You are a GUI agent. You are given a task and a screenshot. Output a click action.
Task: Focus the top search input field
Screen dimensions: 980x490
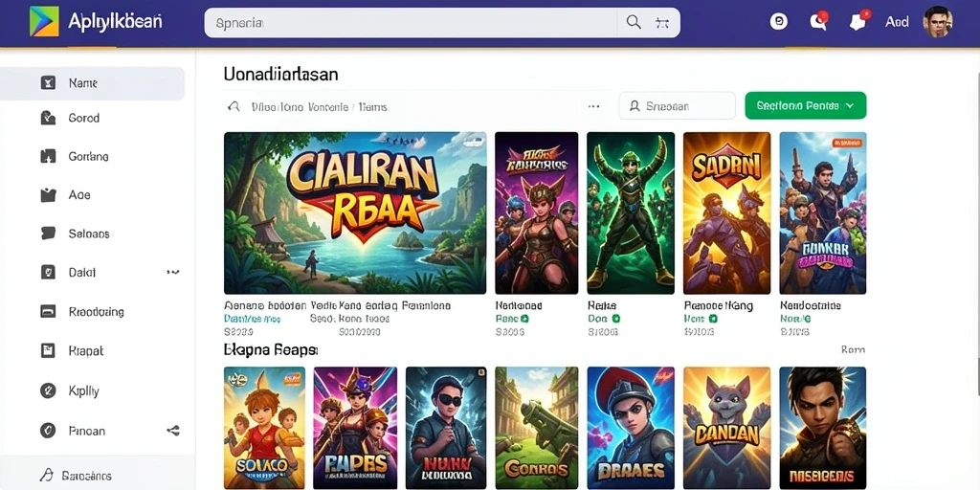[x=412, y=23]
